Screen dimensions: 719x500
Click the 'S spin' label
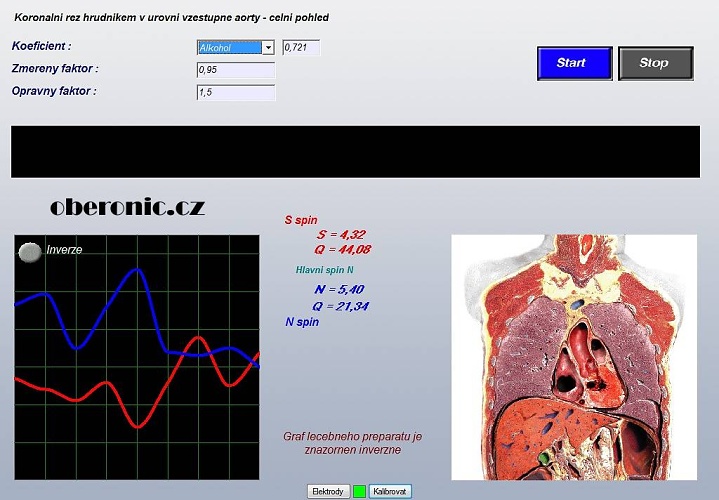[301, 220]
